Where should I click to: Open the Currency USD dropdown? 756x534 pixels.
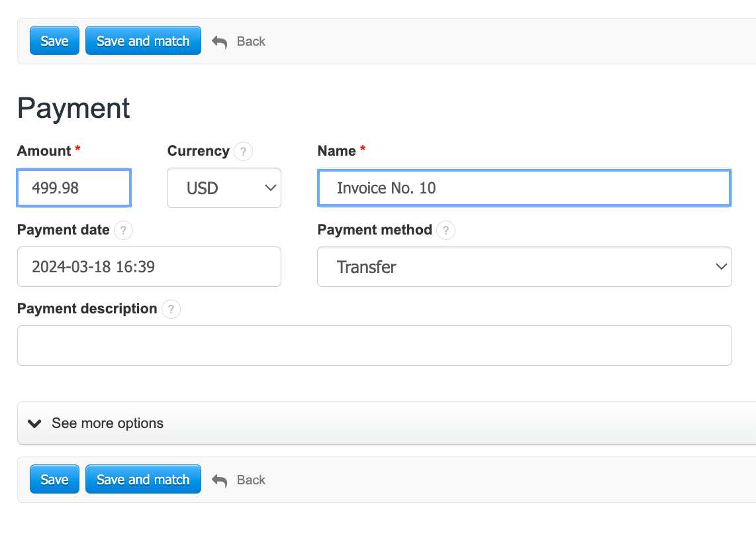[224, 188]
